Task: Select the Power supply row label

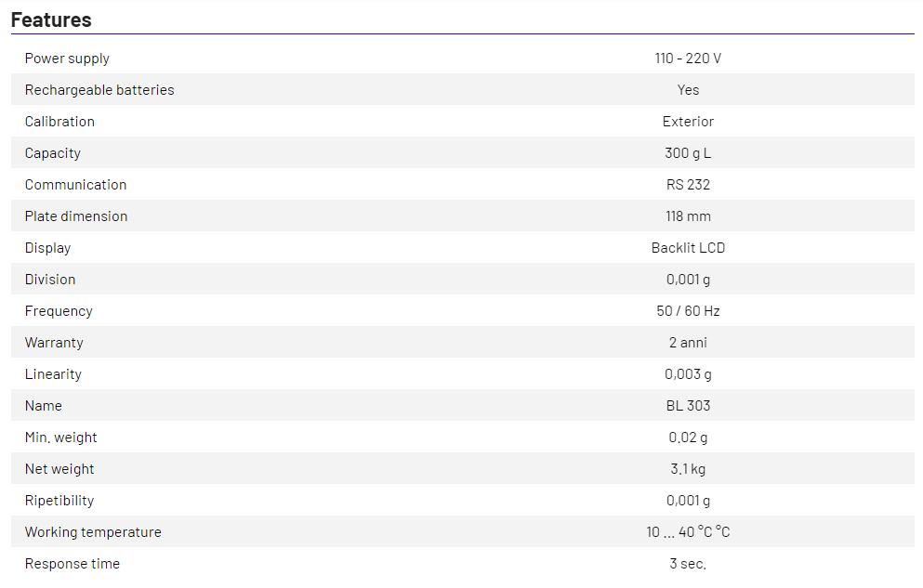Action: point(67,59)
